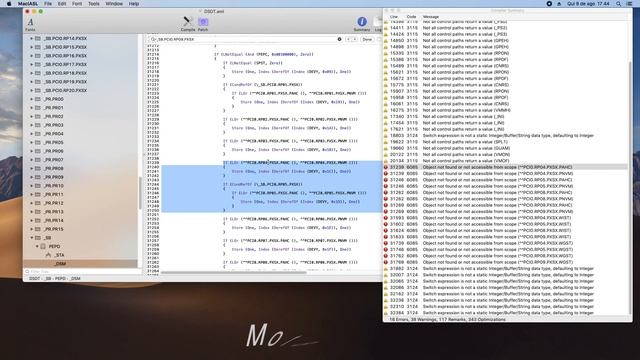Open the Fonts toolbar item
Viewport: 640px width, 360px height.
coord(30,24)
